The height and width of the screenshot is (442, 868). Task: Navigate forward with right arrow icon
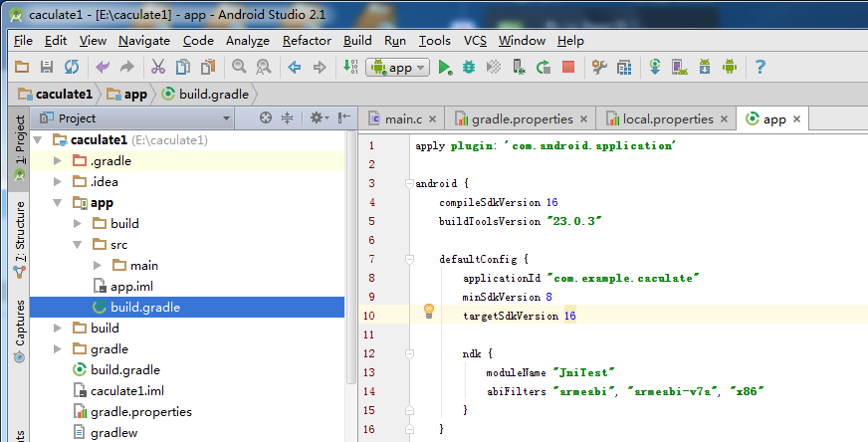click(320, 68)
